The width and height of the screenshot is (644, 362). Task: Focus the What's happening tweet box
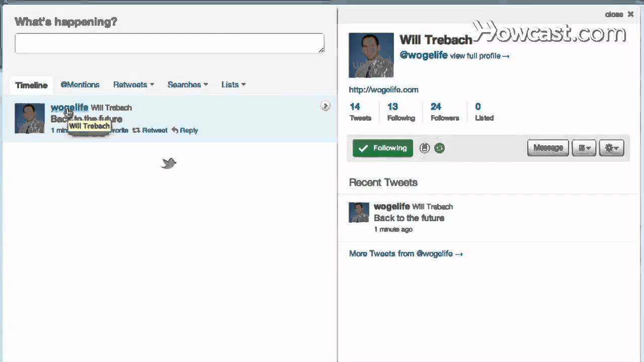(x=170, y=43)
